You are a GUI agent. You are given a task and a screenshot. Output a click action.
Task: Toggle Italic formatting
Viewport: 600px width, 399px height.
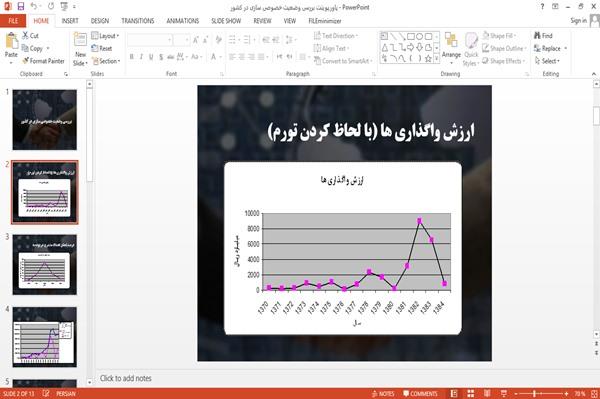tap(141, 57)
